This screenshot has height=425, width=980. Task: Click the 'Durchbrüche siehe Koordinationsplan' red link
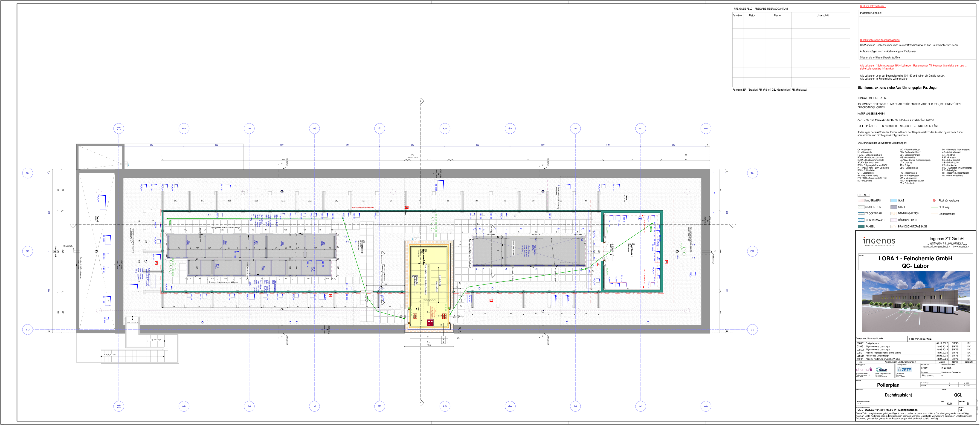(x=880, y=40)
